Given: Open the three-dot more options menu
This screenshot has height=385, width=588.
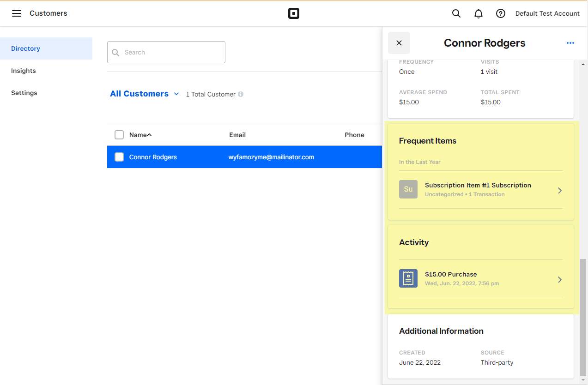Looking at the screenshot, I should (570, 43).
